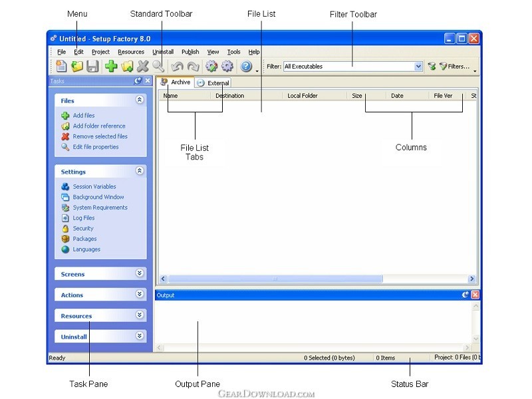Viewport: 532px width, 399px height.
Task: Open the filter toolbar options arrow
Action: (475, 71)
